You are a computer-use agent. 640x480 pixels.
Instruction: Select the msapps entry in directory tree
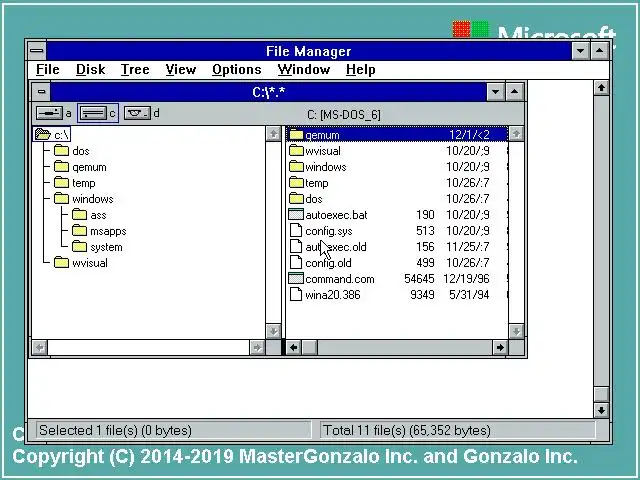coord(108,231)
